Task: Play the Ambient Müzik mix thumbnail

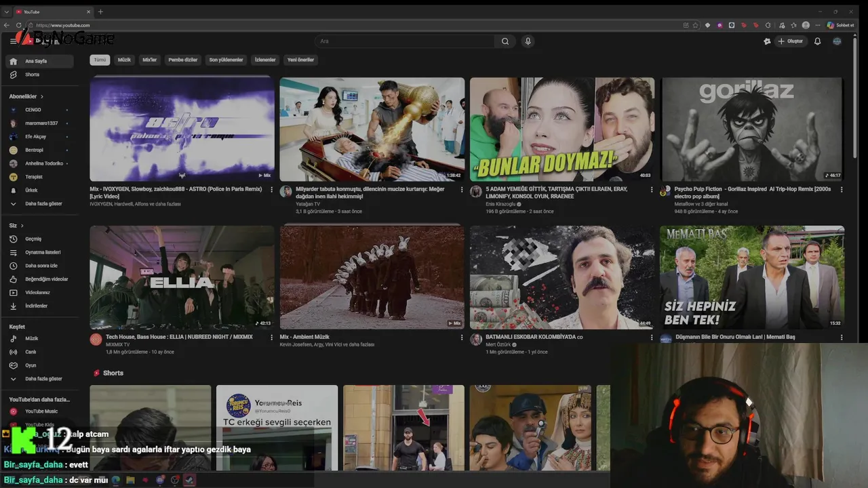Action: click(x=372, y=277)
